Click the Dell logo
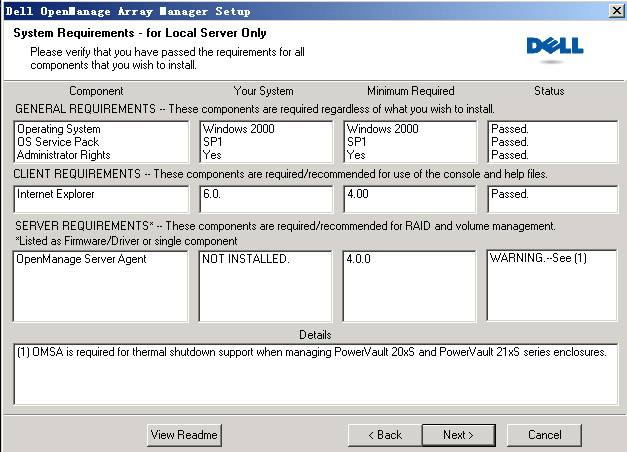The image size is (627, 452). pyautogui.click(x=555, y=48)
